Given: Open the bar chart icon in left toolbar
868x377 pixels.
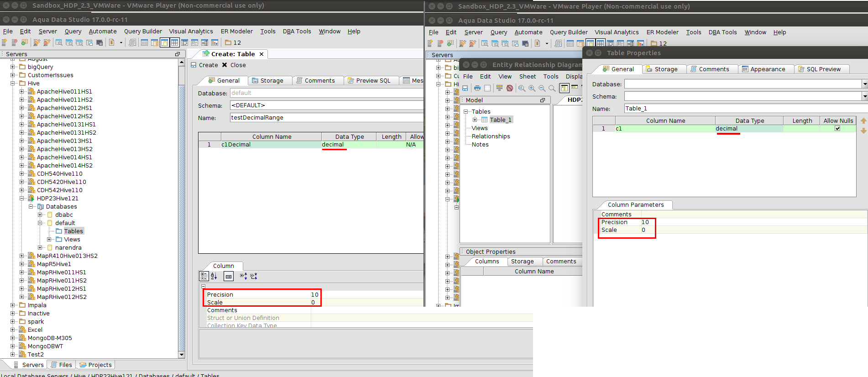Looking at the screenshot, I should pos(214,42).
